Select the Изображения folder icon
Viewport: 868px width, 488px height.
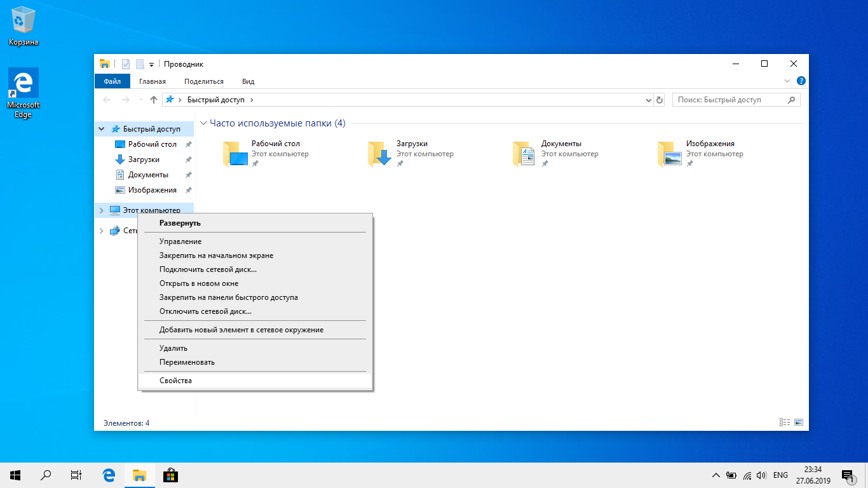pos(670,154)
